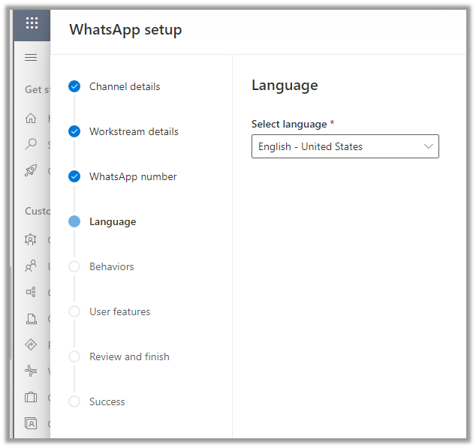Select the user group icon in sidebar
Viewport: 476px width, 448px height.
[x=31, y=266]
